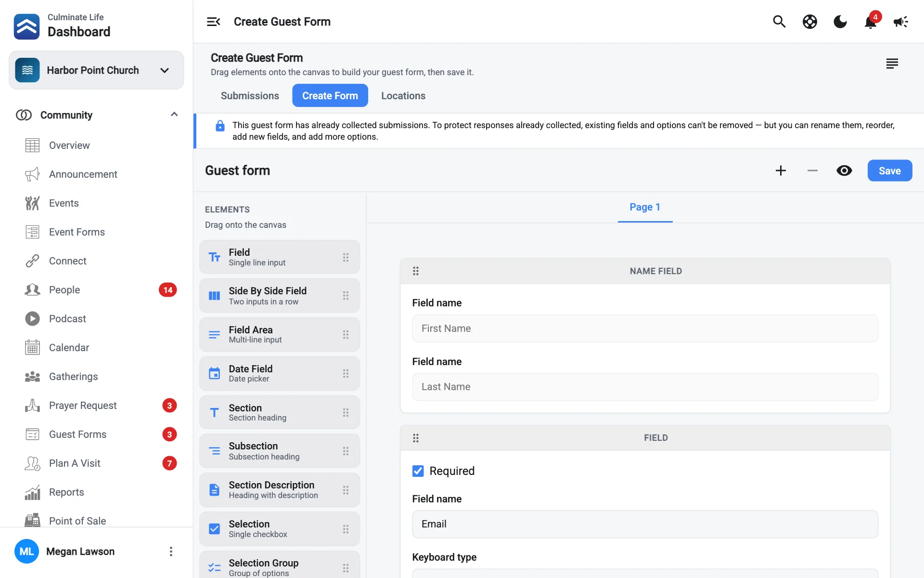Select the Side By Side Field element

(x=280, y=296)
